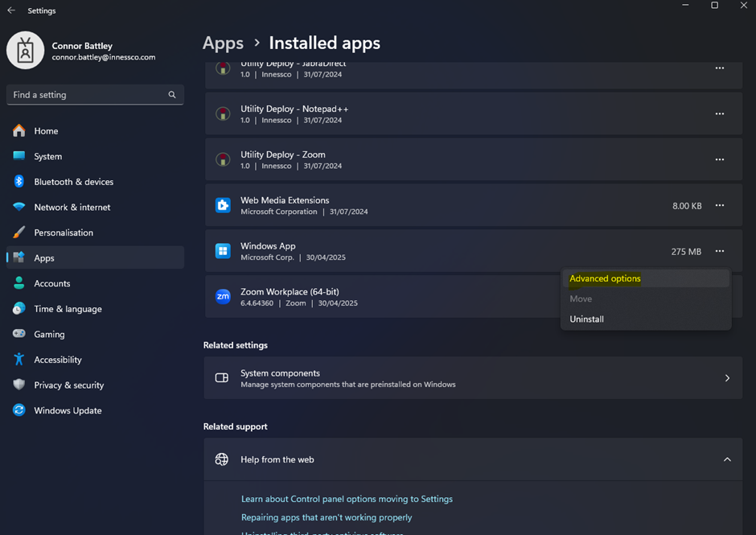
Task: Open more options for Utility Deploy - Zoom
Action: 720,160
